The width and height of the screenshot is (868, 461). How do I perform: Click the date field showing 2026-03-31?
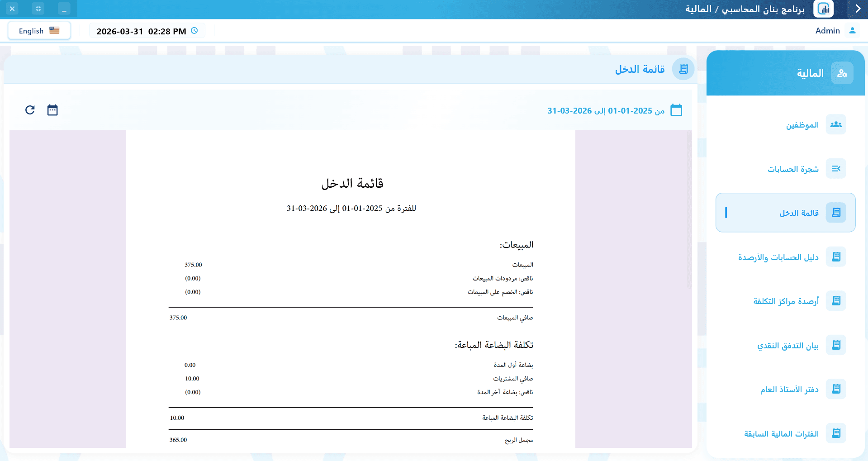140,31
